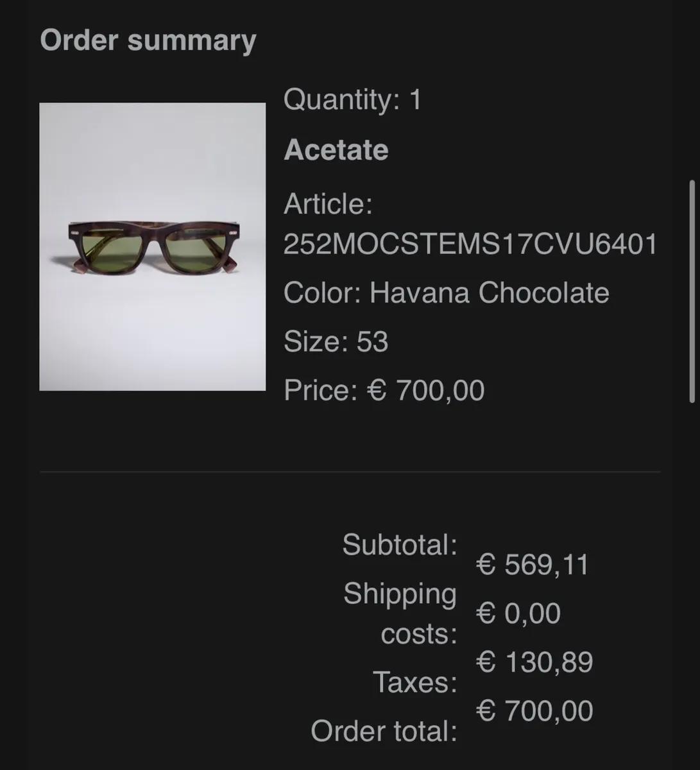Click the Taxes: label
The height and width of the screenshot is (770, 700).
click(415, 682)
